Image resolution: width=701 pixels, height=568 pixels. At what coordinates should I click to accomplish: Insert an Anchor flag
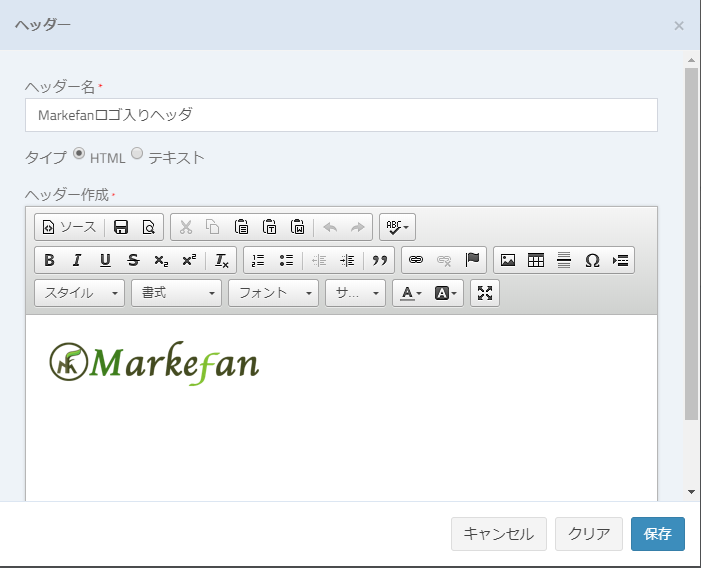472,260
